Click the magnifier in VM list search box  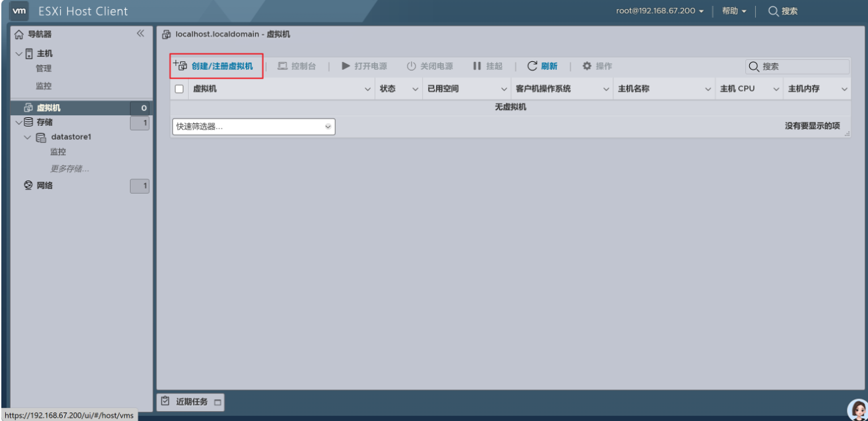[x=755, y=67]
